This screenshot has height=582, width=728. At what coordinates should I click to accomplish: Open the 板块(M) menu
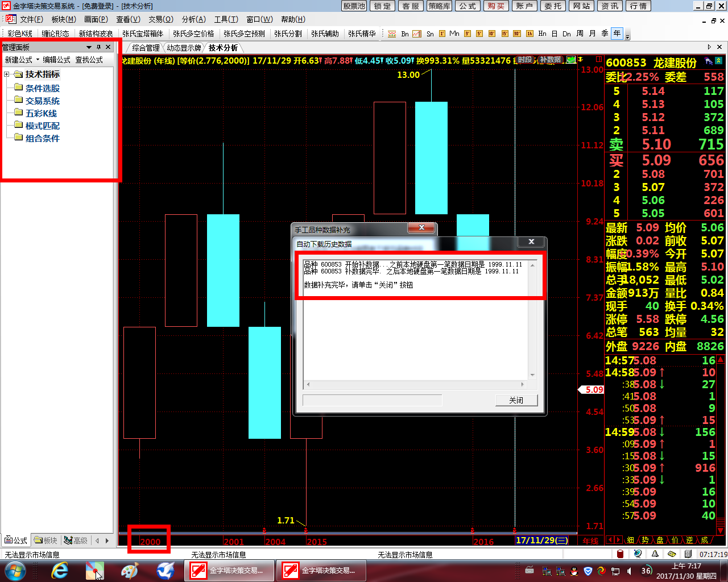point(63,19)
